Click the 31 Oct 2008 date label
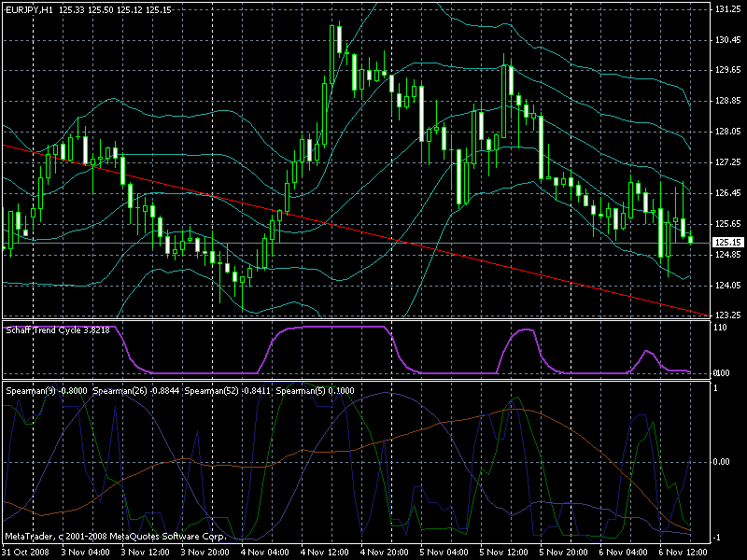747x560 pixels. pos(24,553)
